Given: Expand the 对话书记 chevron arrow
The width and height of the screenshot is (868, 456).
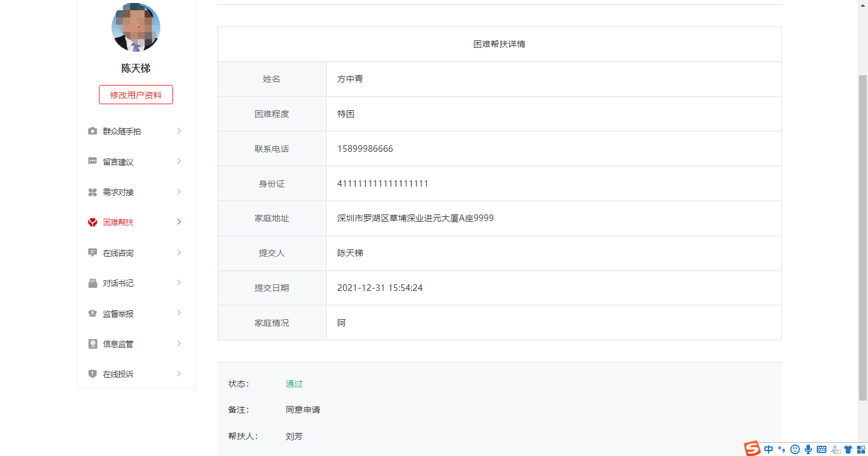Looking at the screenshot, I should click(179, 283).
